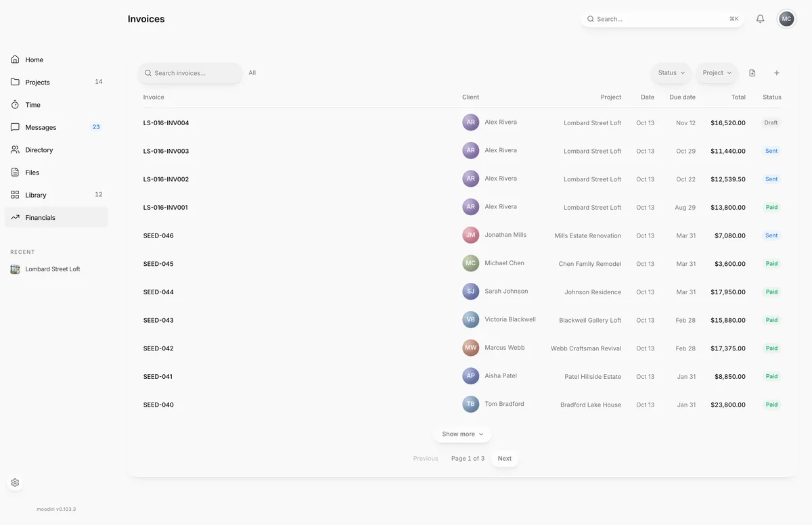Open the Status filter dropdown
812x525 pixels.
(671, 73)
